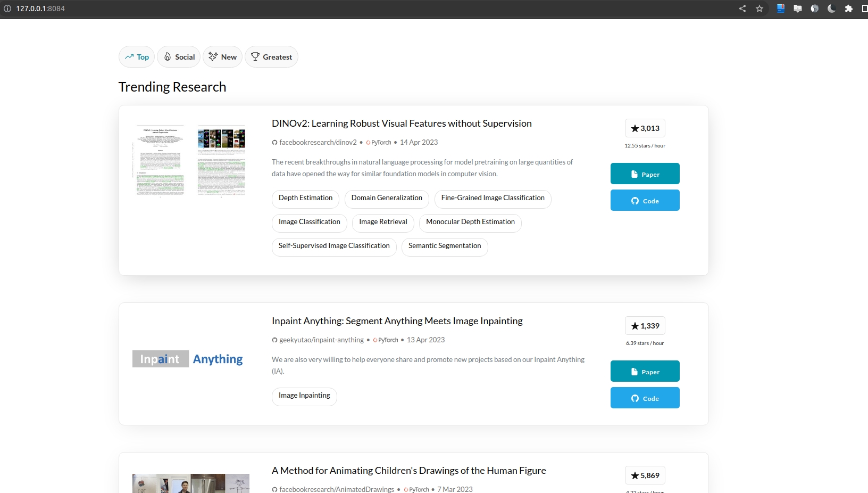The height and width of the screenshot is (493, 868).
Task: Click the '13 Apr 2023' date text
Action: [426, 340]
